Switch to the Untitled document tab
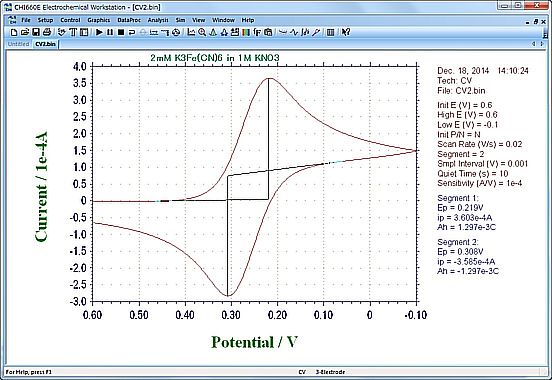The width and height of the screenshot is (552, 380). click(18, 44)
